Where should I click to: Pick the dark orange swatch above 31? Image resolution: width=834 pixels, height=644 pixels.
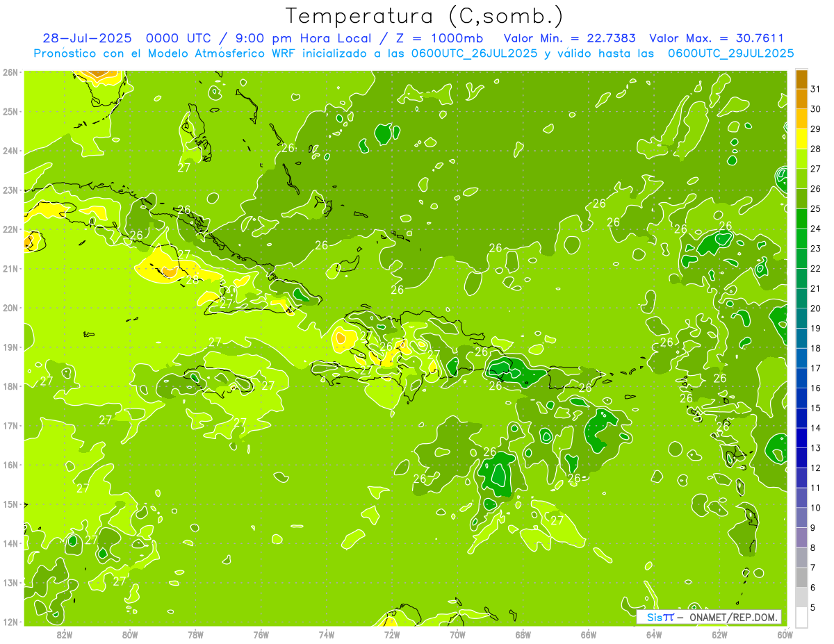pyautogui.click(x=801, y=79)
